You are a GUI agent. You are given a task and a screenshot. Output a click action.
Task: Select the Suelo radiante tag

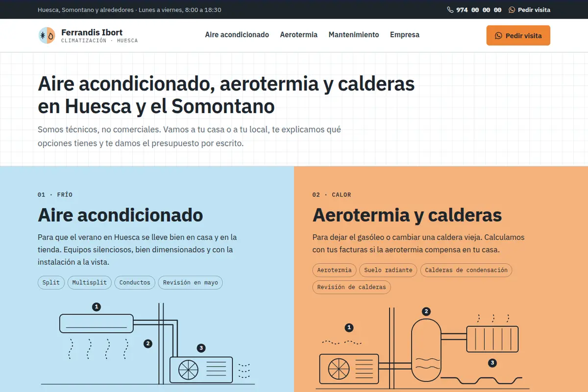pos(388,270)
